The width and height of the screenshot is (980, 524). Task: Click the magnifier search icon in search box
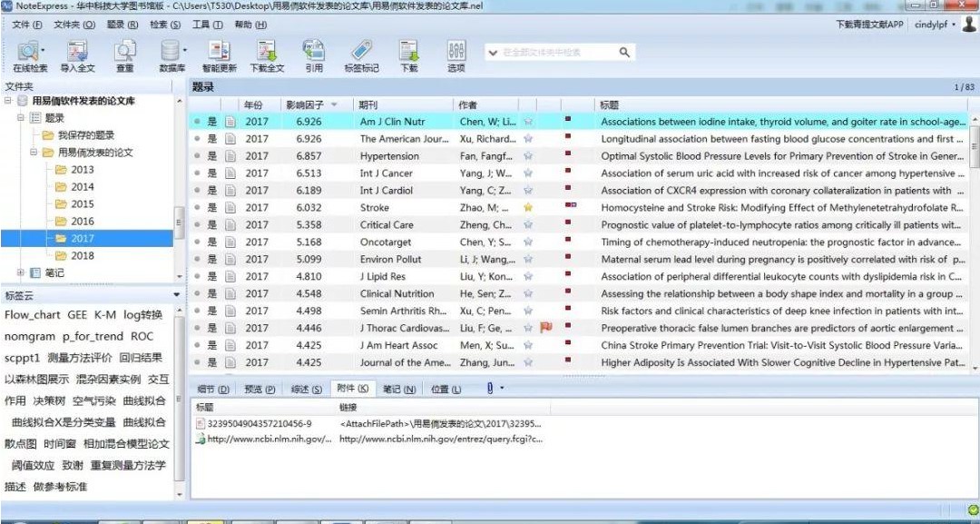coord(625,53)
